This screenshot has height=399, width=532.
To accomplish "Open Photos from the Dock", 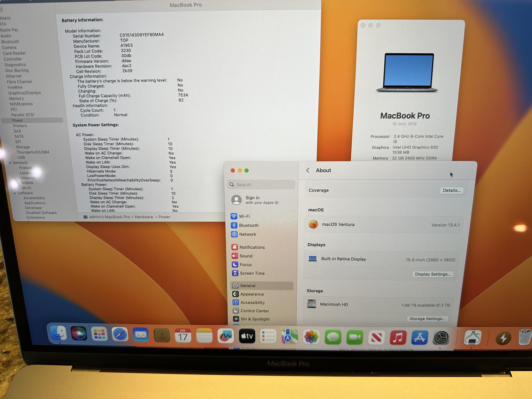I will (x=311, y=337).
